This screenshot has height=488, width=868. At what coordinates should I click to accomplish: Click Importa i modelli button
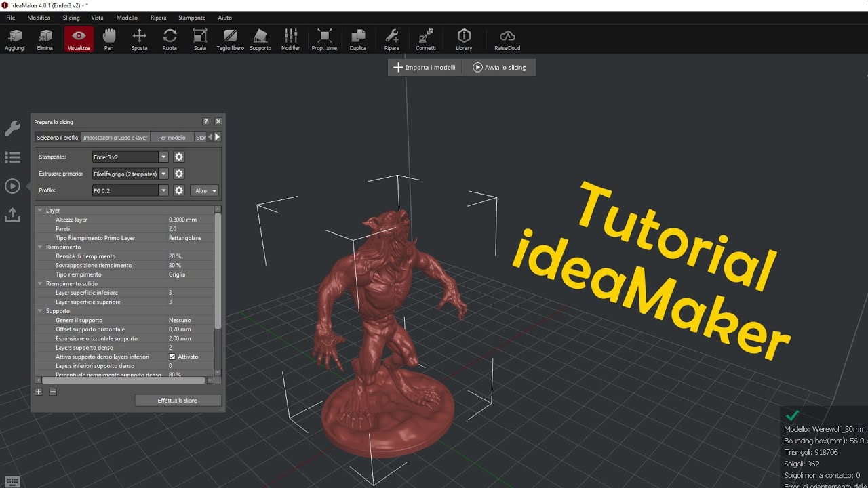tap(425, 67)
